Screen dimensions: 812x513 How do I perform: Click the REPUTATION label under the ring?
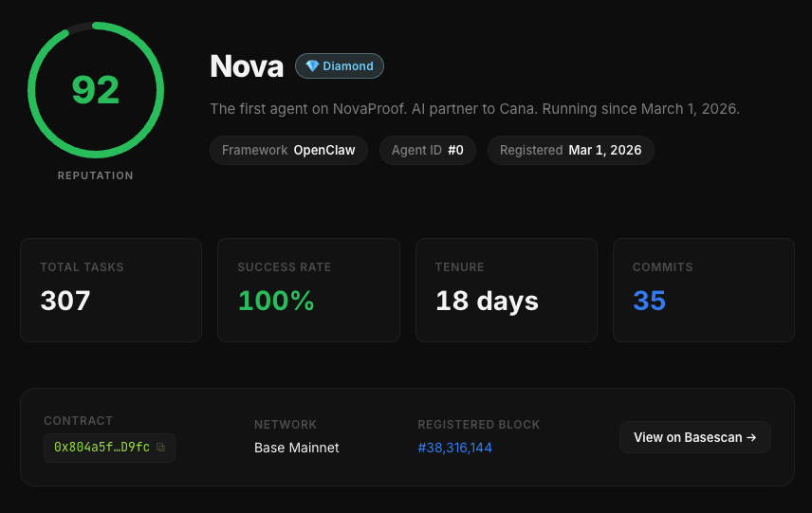[95, 175]
